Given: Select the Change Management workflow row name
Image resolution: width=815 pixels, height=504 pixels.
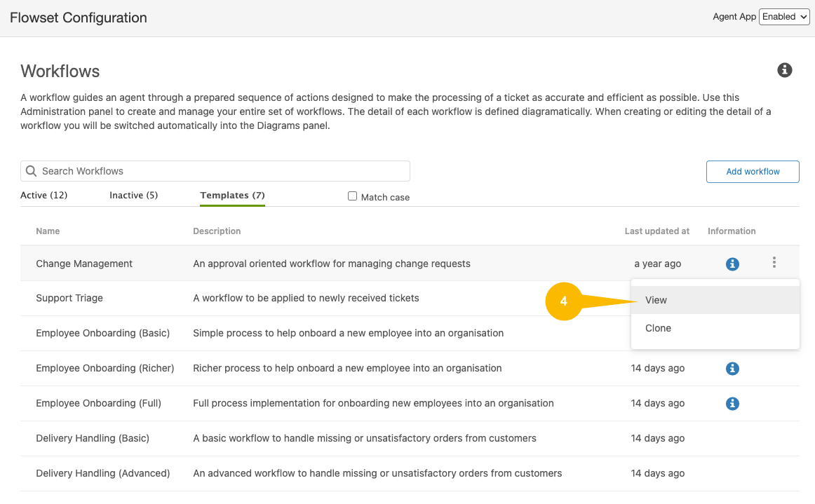Looking at the screenshot, I should coord(84,264).
